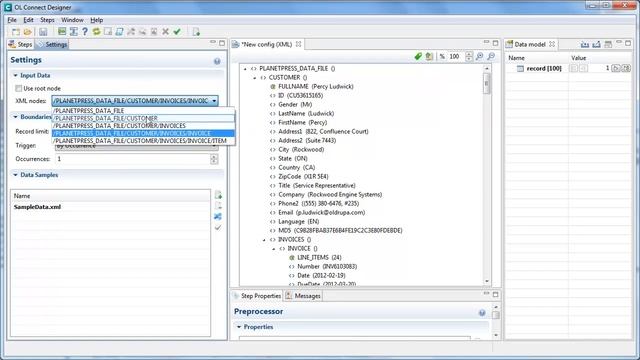Screen dimensions: 640x360
Task: Click the New configuration toolbar icon
Action: (16, 32)
